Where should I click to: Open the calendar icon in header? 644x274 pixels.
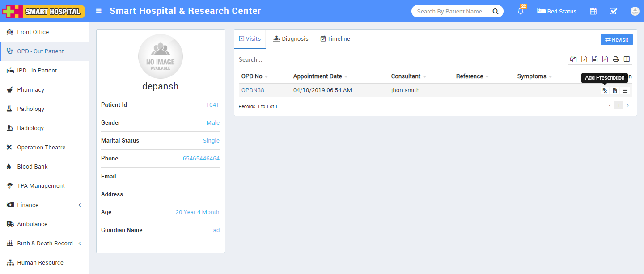593,12
